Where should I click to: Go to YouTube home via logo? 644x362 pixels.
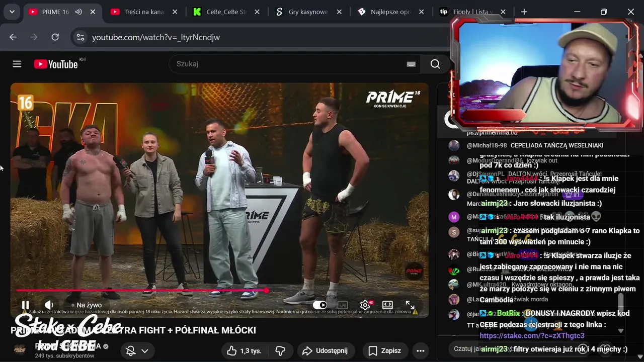pyautogui.click(x=56, y=64)
